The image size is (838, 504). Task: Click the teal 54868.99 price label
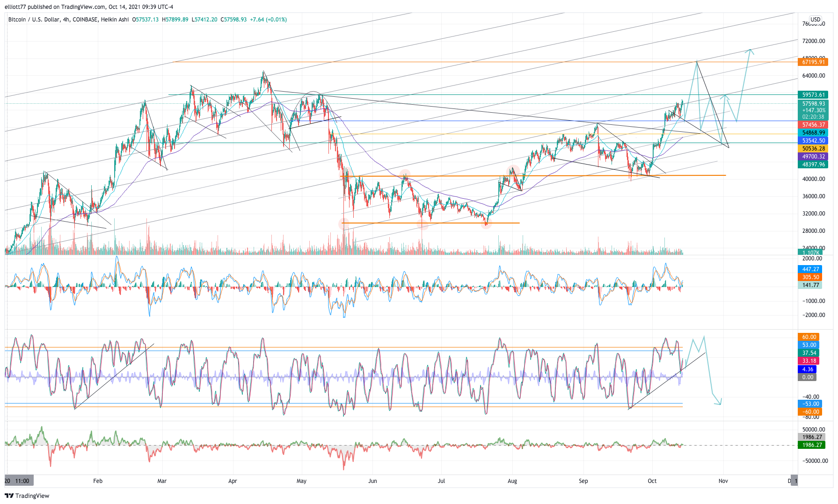(813, 133)
